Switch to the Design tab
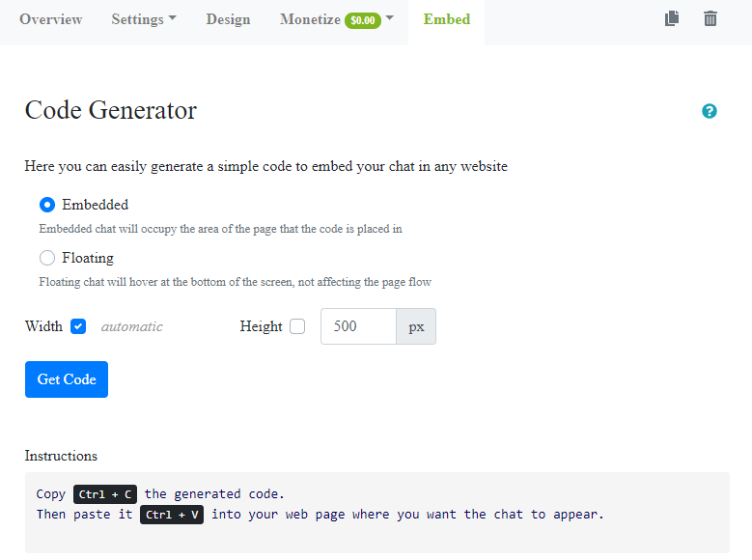Screen dimensions: 752x560 click(228, 19)
